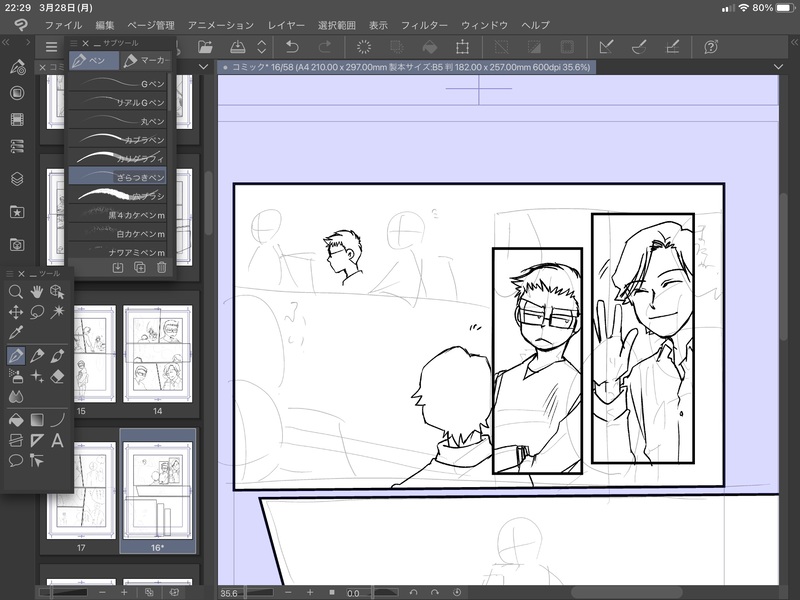Select the Eraser tool
Screen dimensions: 800x600
click(57, 377)
